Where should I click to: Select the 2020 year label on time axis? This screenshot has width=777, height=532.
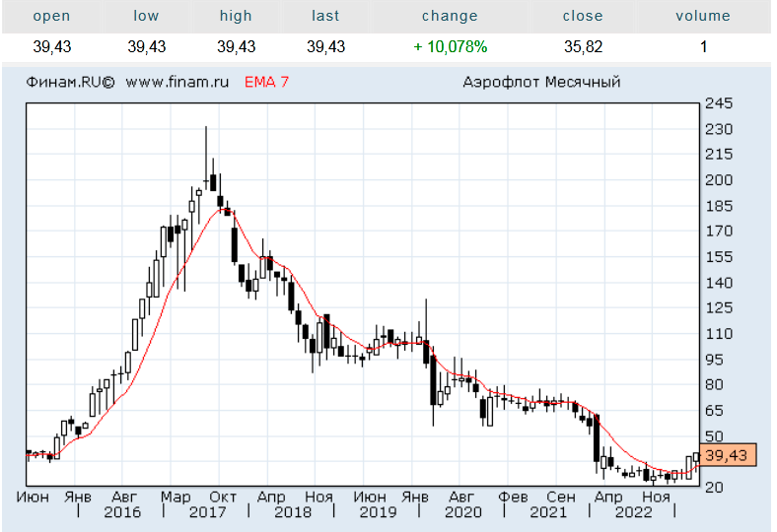tap(463, 512)
